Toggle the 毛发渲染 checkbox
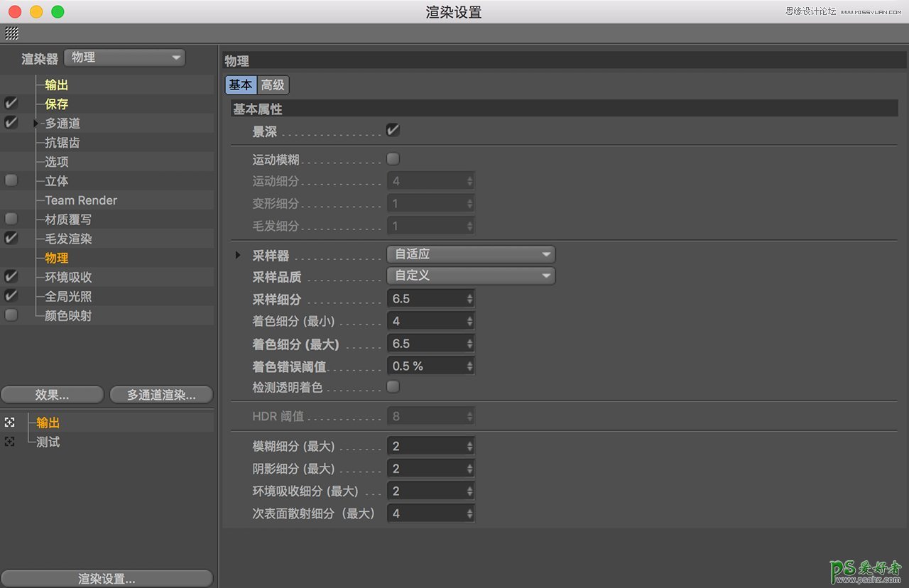This screenshot has height=588, width=909. [11, 238]
